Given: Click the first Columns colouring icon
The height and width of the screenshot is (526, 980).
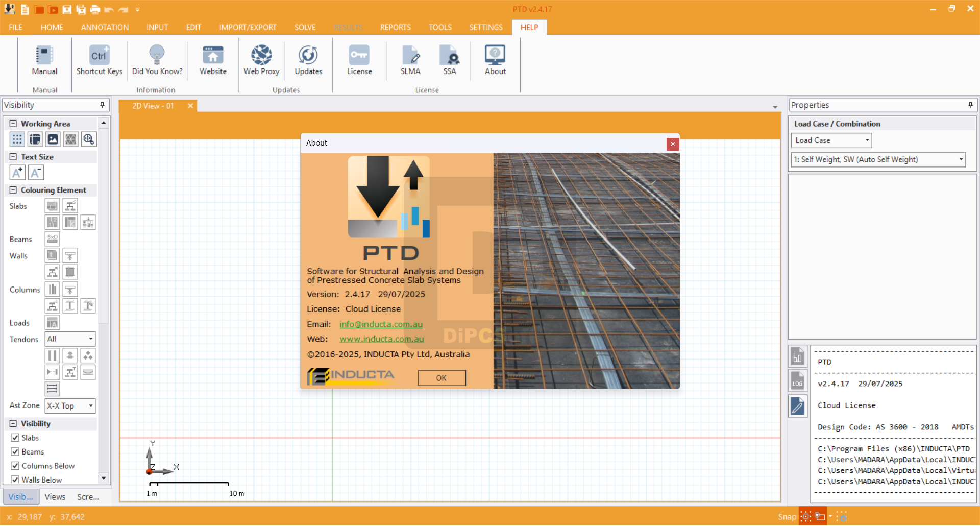Looking at the screenshot, I should (x=52, y=289).
